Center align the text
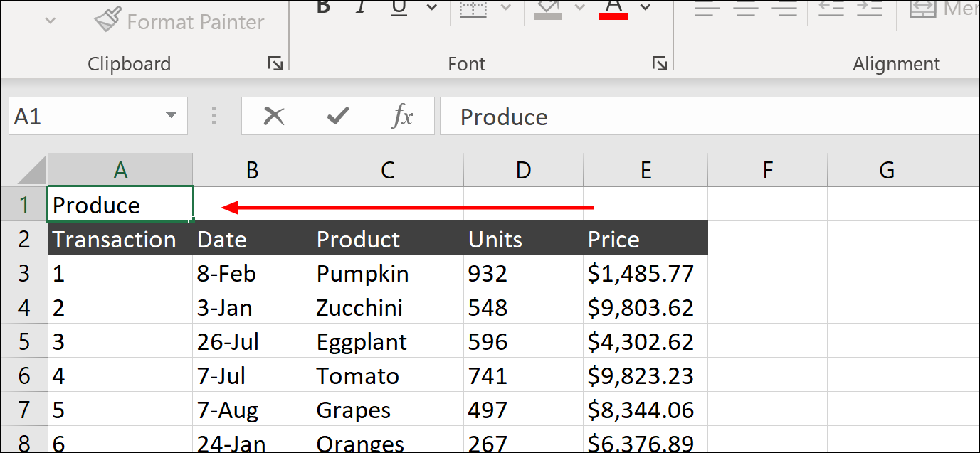The image size is (980, 453). tap(745, 9)
